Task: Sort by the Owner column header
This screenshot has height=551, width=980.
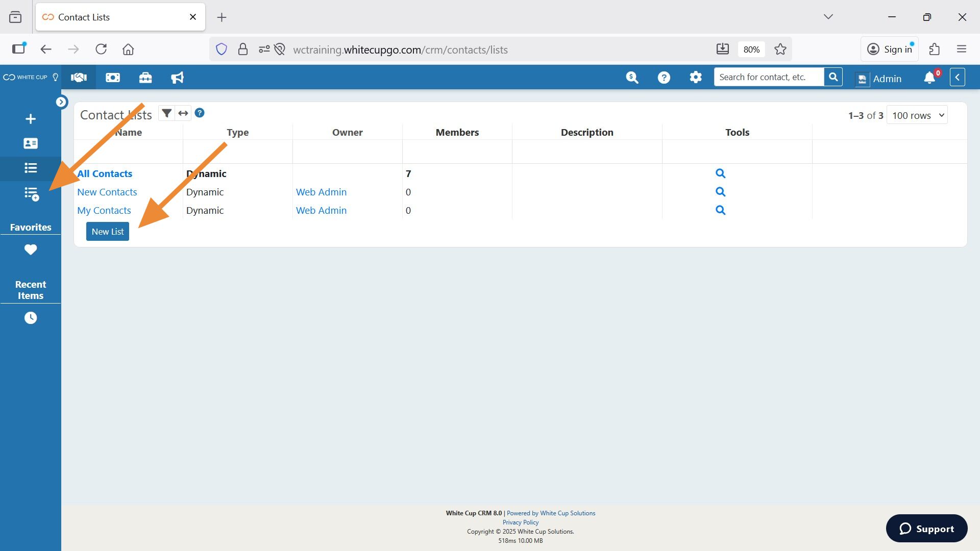Action: coord(348,132)
